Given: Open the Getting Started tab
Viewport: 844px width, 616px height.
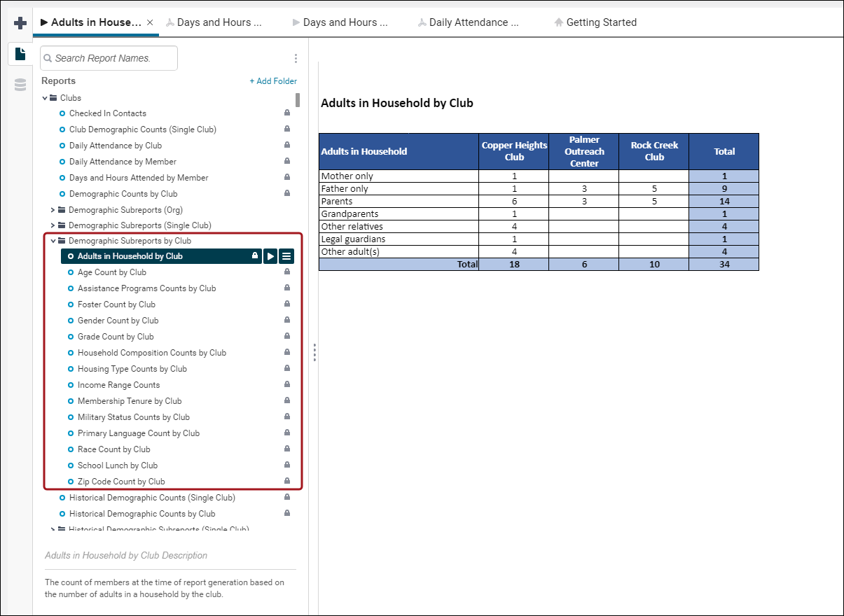Looking at the screenshot, I should coord(595,22).
